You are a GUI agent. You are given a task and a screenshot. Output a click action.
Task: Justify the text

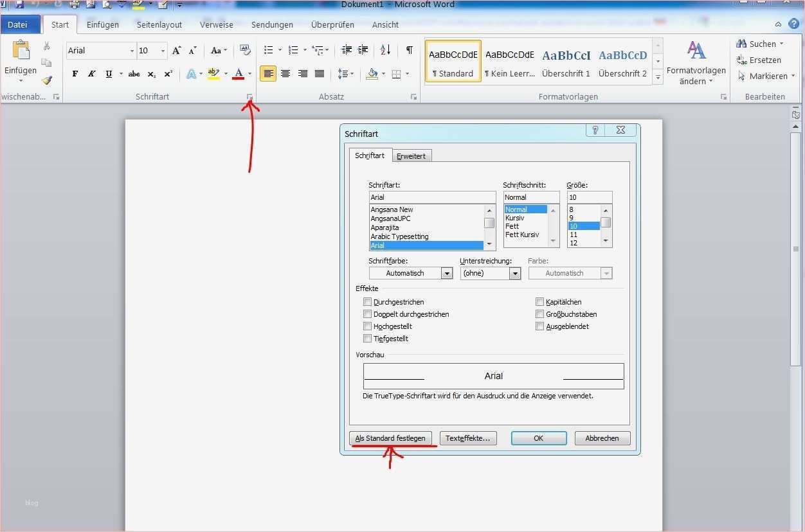(x=319, y=74)
